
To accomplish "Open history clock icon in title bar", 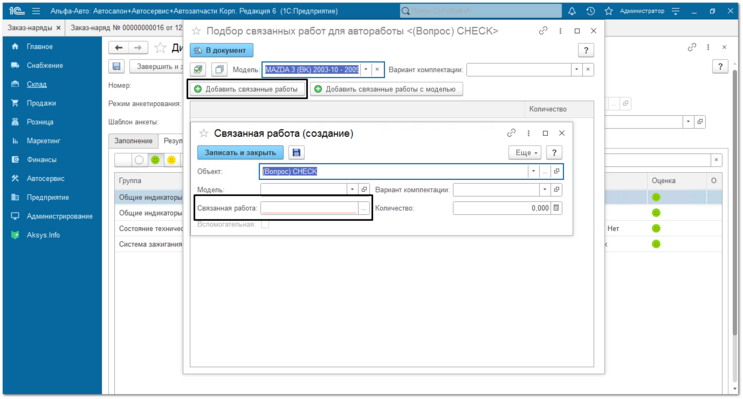I will click(x=590, y=11).
